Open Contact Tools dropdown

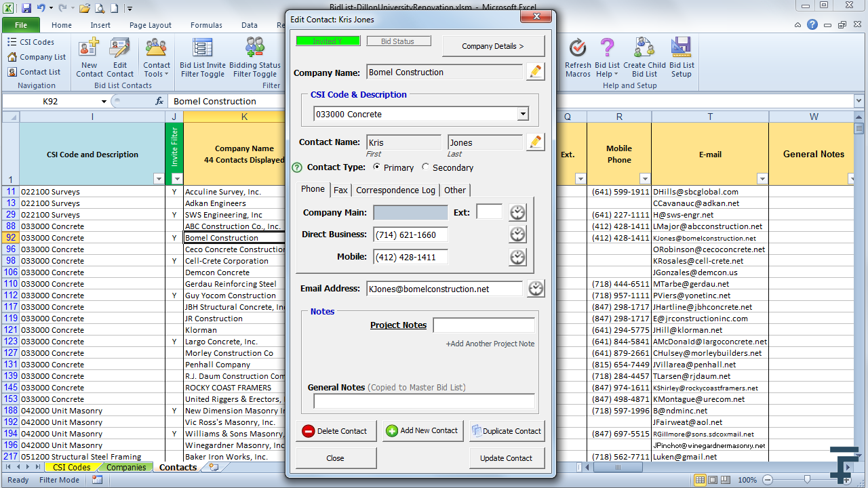pyautogui.click(x=157, y=58)
